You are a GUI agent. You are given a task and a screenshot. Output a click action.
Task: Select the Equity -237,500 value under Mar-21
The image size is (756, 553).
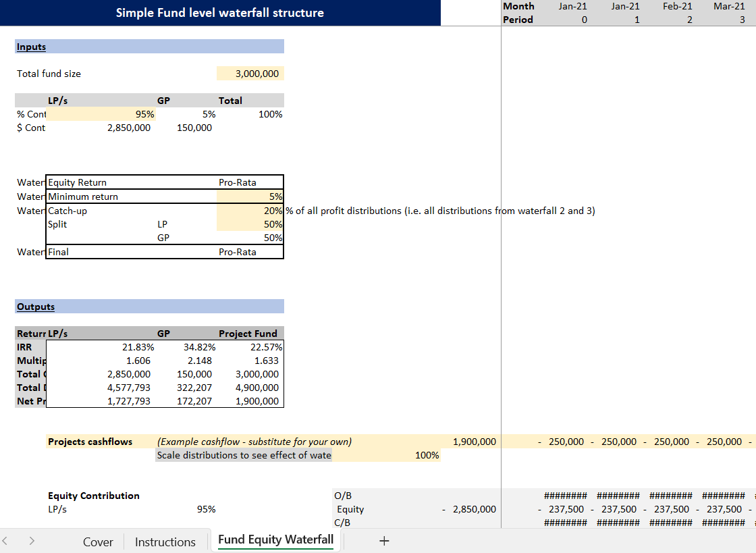(720, 509)
